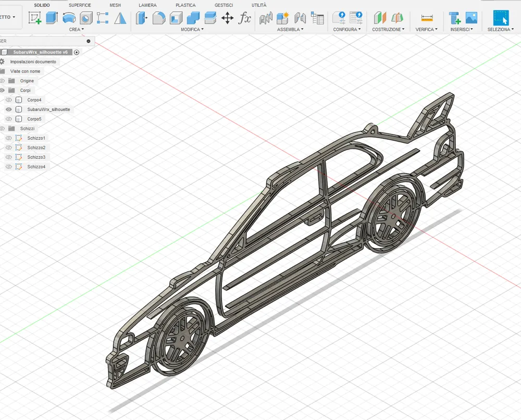Click the Configure model icon
The height and width of the screenshot is (420, 521).
[339, 18]
